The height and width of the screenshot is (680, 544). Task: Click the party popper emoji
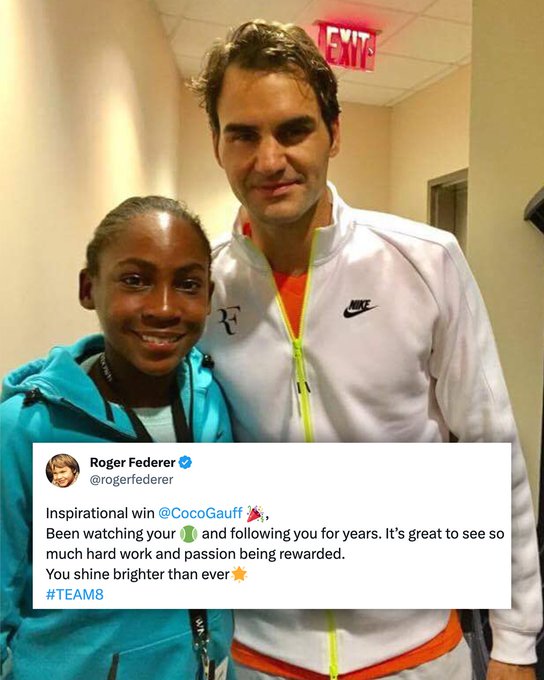tap(255, 513)
